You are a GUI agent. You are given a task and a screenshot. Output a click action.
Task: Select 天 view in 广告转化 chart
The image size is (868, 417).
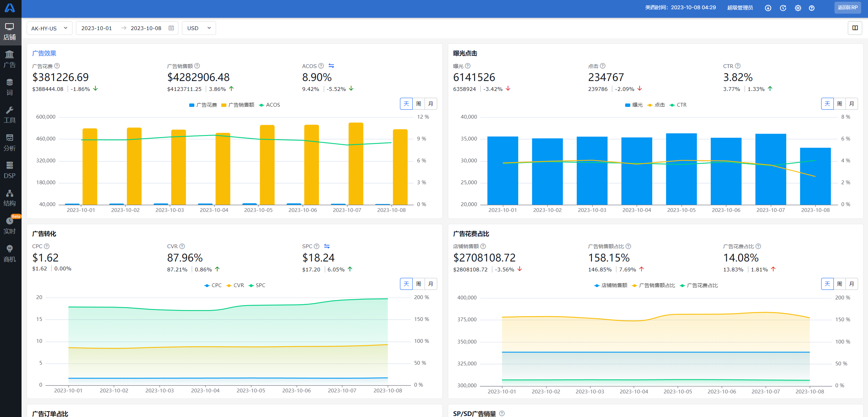(x=406, y=284)
